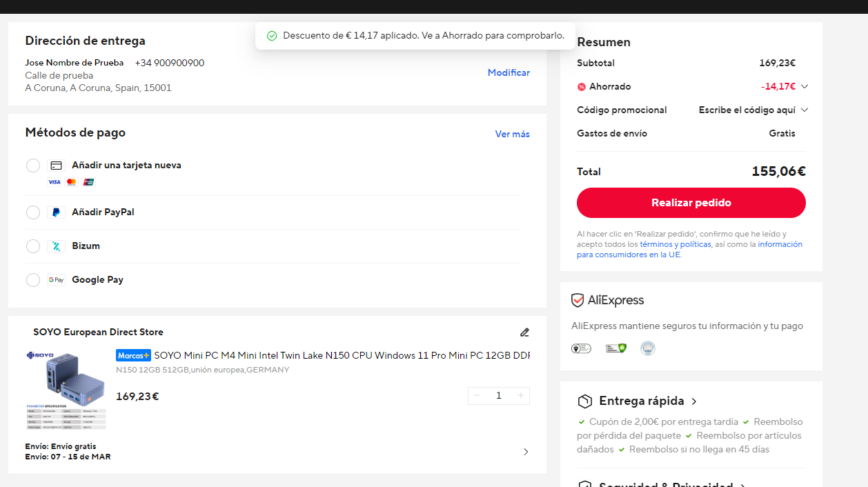Choose the Google Pay radio button
This screenshot has height=487, width=868.
pyautogui.click(x=33, y=280)
